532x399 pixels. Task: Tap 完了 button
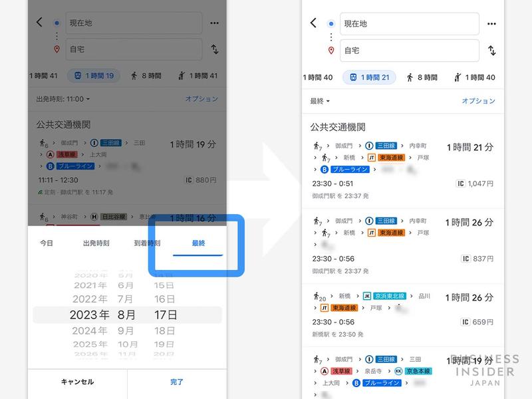click(x=177, y=382)
